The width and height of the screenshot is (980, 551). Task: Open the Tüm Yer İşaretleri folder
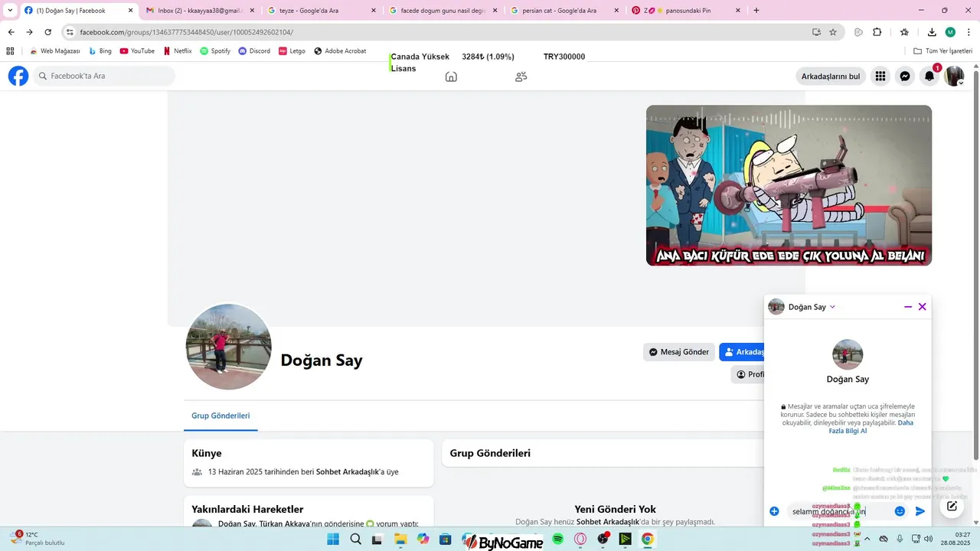[x=942, y=51]
